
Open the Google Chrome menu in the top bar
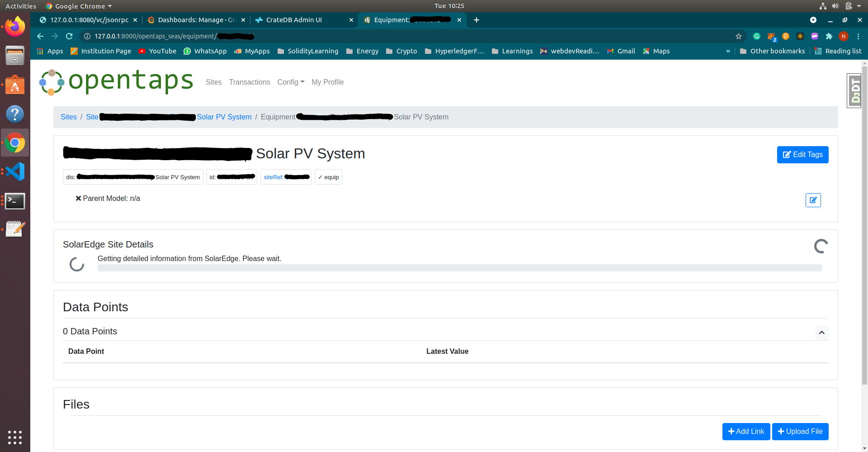(78, 6)
